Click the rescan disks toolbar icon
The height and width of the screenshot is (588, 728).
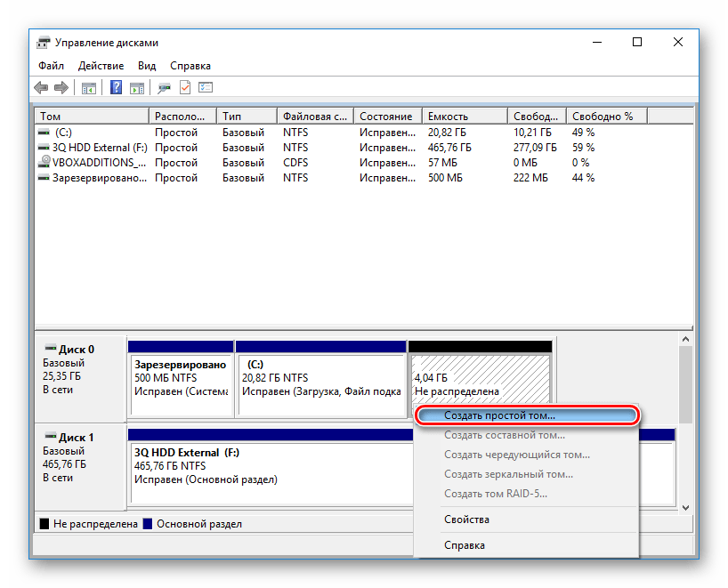coord(164,87)
